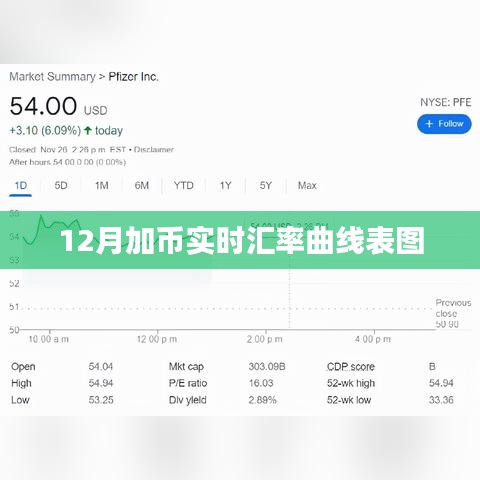Click the +3.10 (6.09%) change text
This screenshot has height=480, width=480.
[x=45, y=130]
